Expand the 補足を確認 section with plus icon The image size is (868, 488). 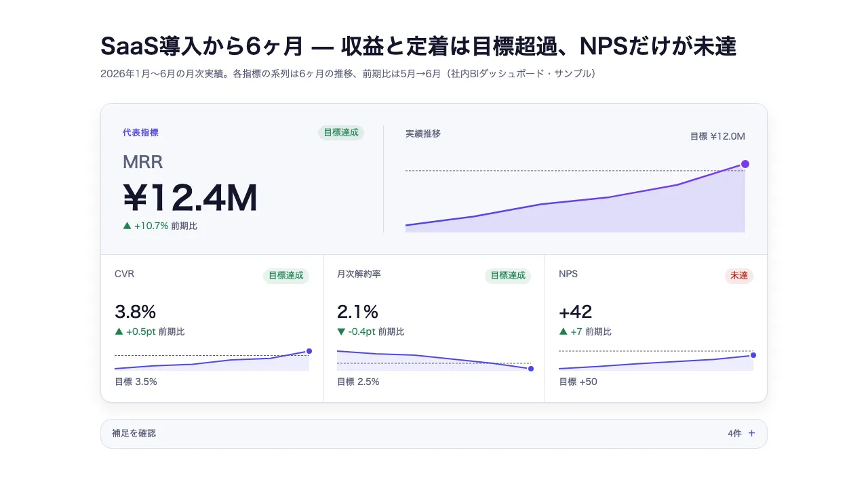(434, 433)
